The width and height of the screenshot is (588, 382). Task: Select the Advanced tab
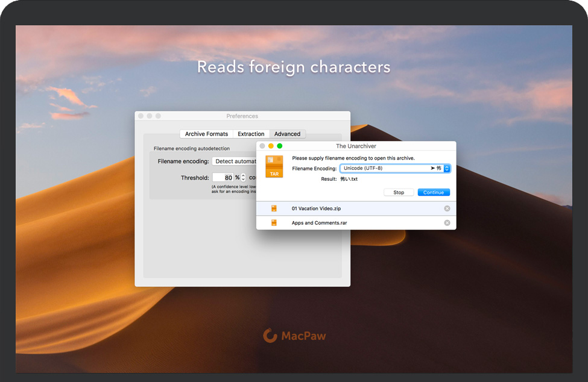pos(287,134)
